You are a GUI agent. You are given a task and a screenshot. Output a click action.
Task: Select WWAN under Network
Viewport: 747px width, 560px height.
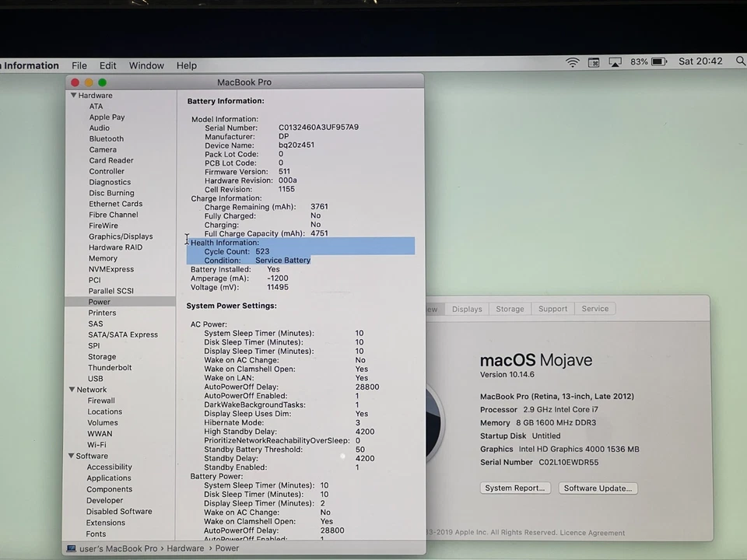click(100, 433)
